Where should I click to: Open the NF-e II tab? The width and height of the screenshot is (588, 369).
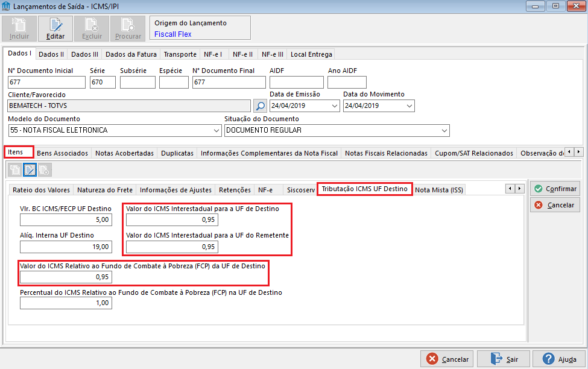point(242,54)
